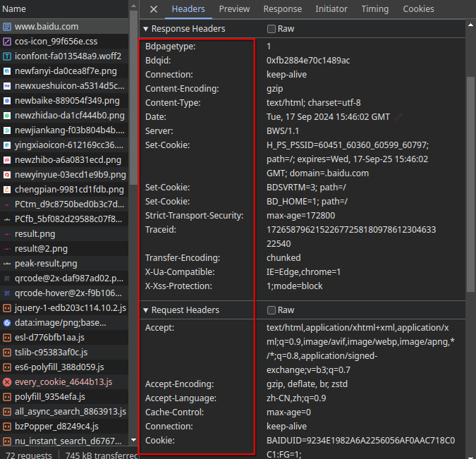Image resolution: width=476 pixels, height=459 pixels.
Task: Open the Cookies tab
Action: coord(418,9)
